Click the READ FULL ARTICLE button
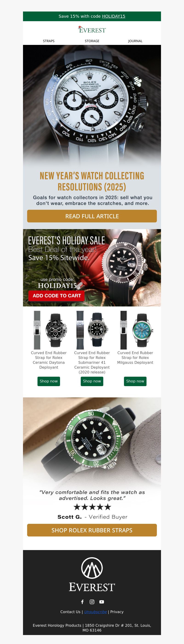The width and height of the screenshot is (184, 644). pos(92,216)
